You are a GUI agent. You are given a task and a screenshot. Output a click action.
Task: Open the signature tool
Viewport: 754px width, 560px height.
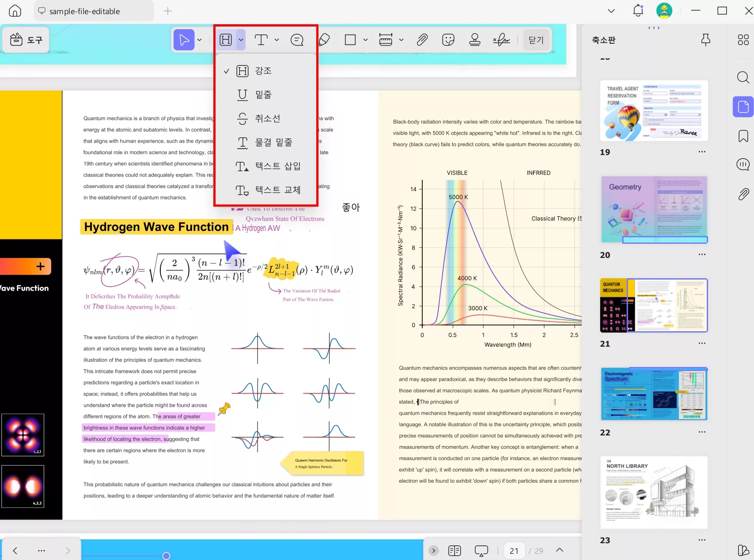[501, 40]
